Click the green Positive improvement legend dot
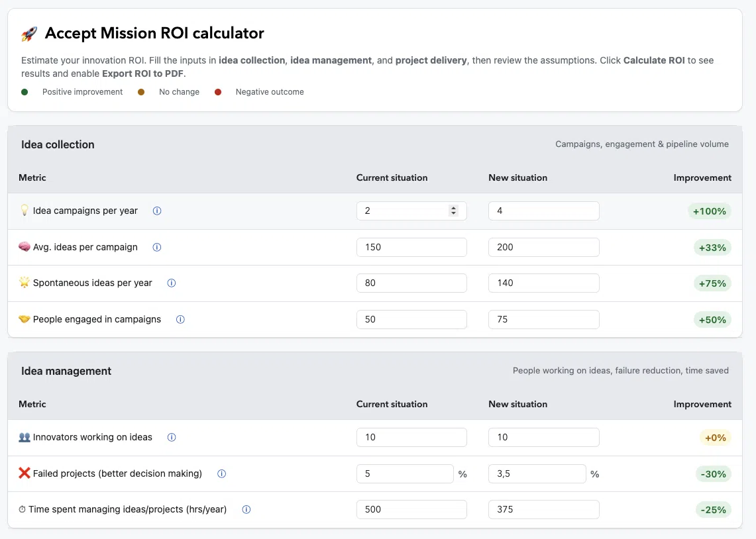 point(25,92)
